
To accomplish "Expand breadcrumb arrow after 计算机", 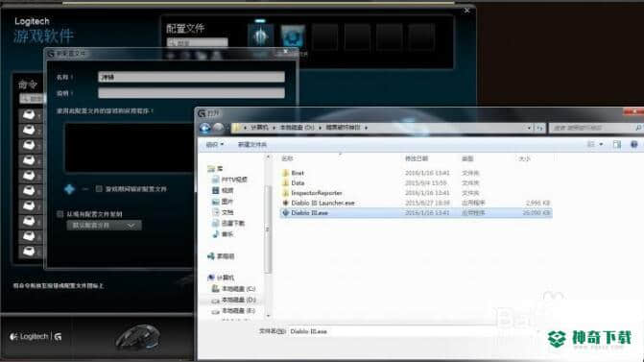I will pyautogui.click(x=274, y=128).
